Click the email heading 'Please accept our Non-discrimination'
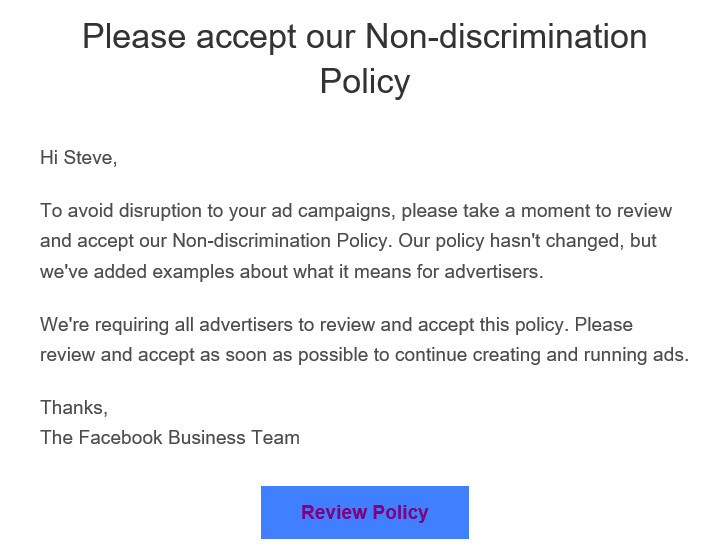The width and height of the screenshot is (717, 555). (364, 37)
